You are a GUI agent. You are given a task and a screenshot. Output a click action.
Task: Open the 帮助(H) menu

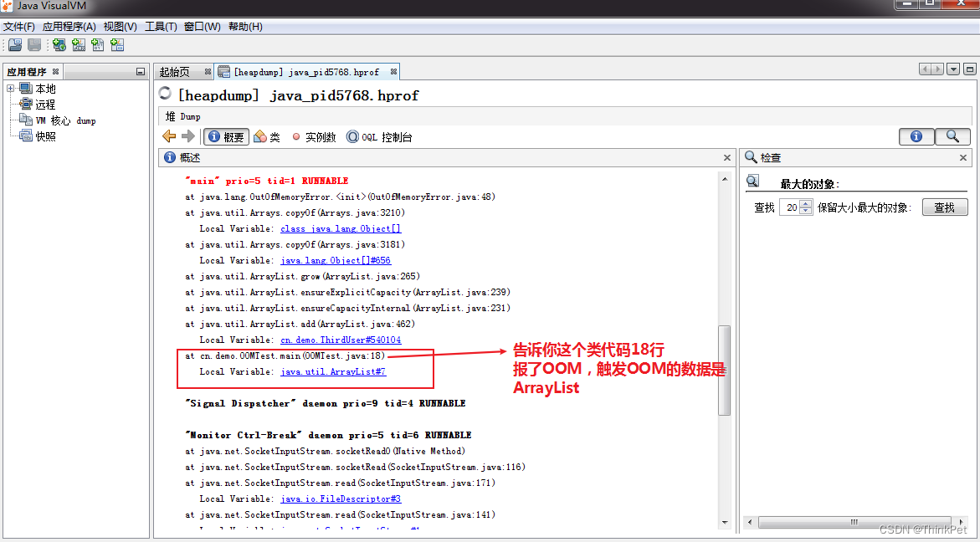(245, 26)
